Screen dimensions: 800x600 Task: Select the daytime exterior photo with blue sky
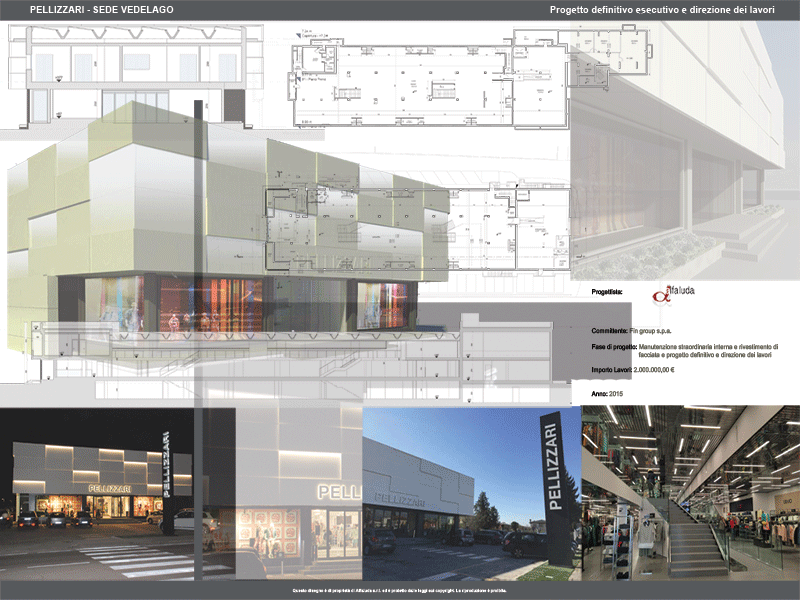point(472,494)
